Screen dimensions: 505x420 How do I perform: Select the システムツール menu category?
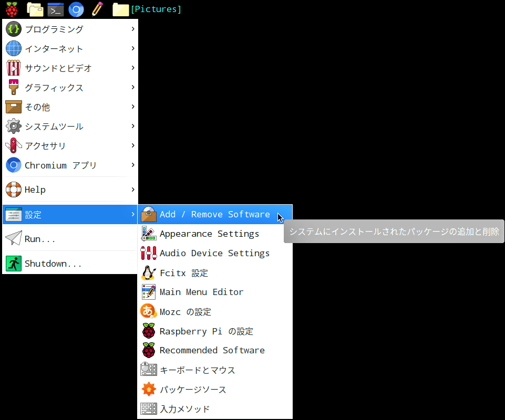point(70,126)
